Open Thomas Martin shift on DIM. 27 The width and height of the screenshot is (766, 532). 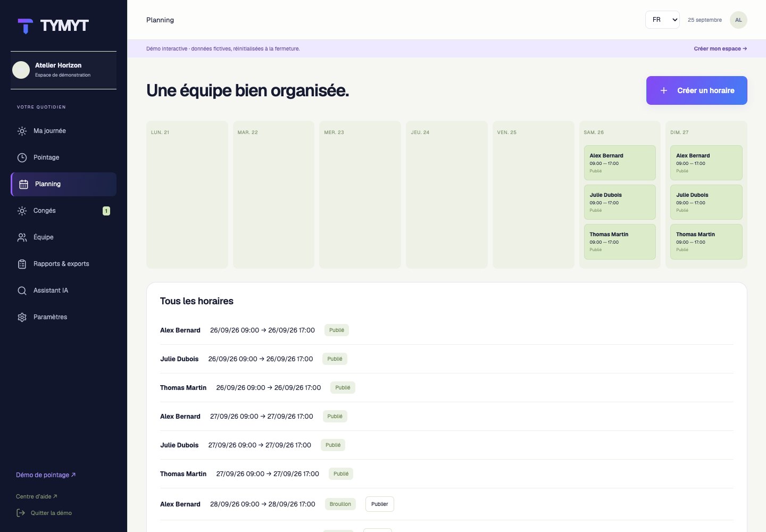[706, 242]
